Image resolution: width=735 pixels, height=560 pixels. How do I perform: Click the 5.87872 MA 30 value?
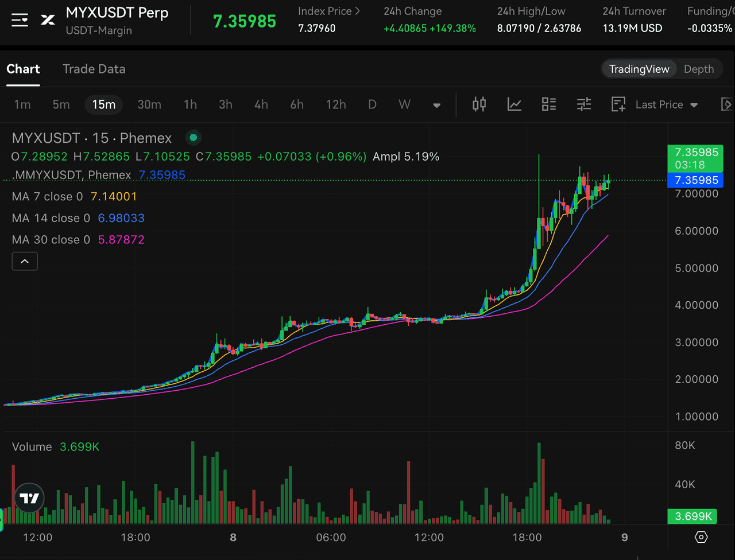[x=121, y=239]
